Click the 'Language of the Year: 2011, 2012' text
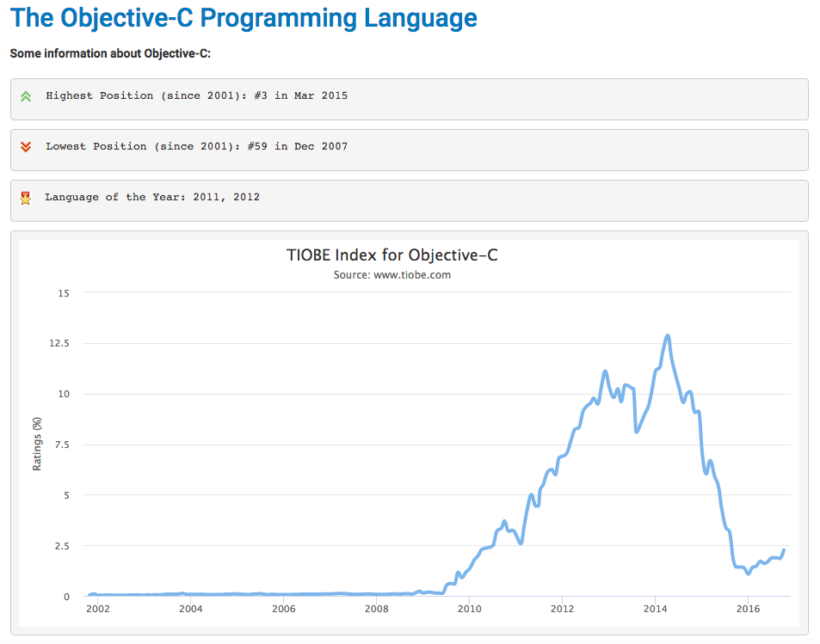820x644 pixels. tap(152, 197)
